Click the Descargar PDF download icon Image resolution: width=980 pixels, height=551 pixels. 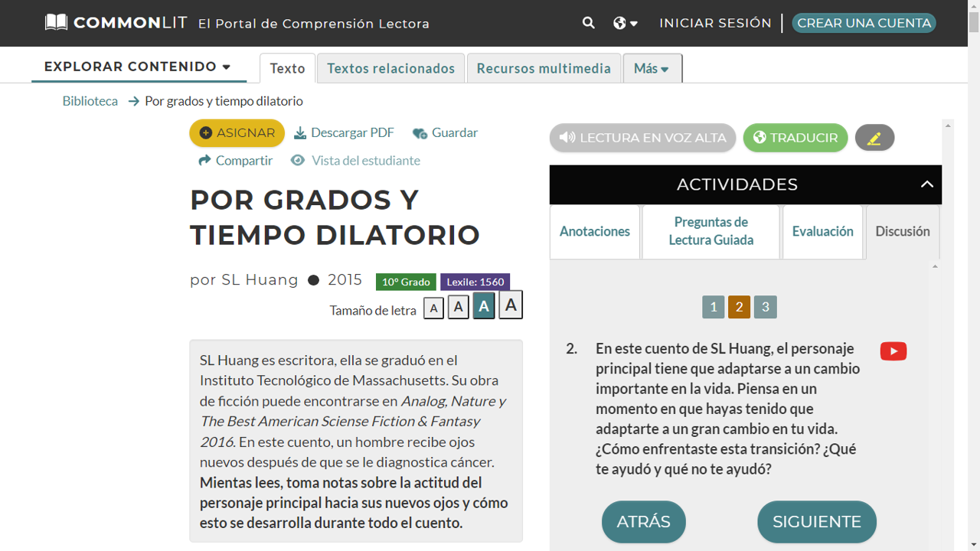pyautogui.click(x=302, y=132)
